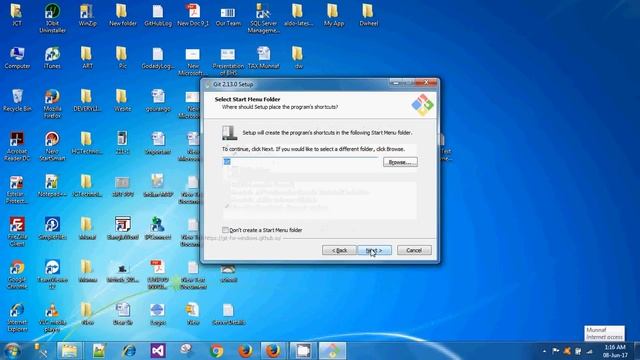Select the Recycle Bin icon

(x=17, y=100)
